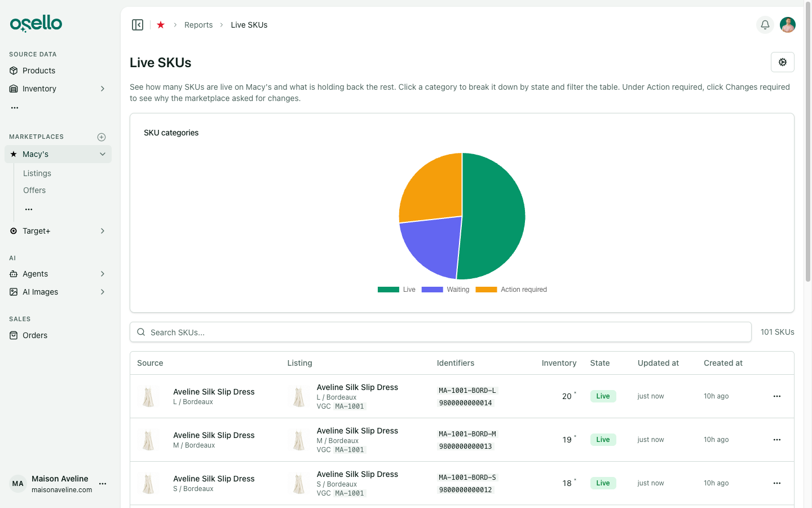Sort by State column header
812x508 pixels.
pos(600,363)
